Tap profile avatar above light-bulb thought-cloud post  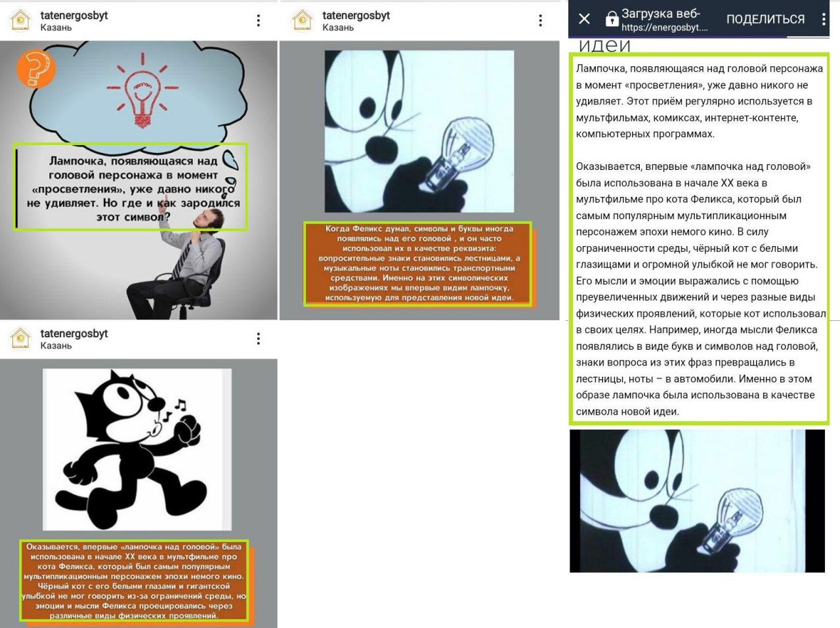(x=21, y=21)
